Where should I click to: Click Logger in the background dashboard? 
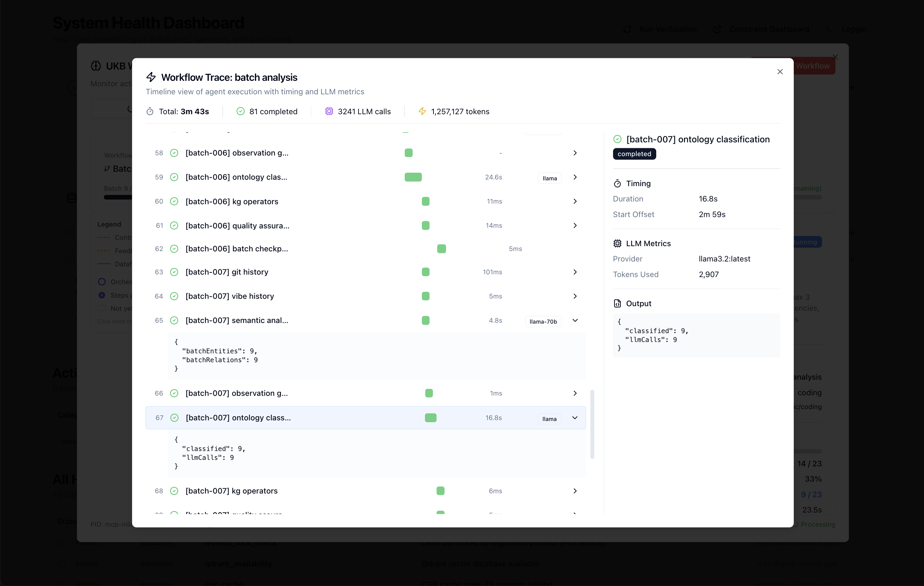click(846, 29)
